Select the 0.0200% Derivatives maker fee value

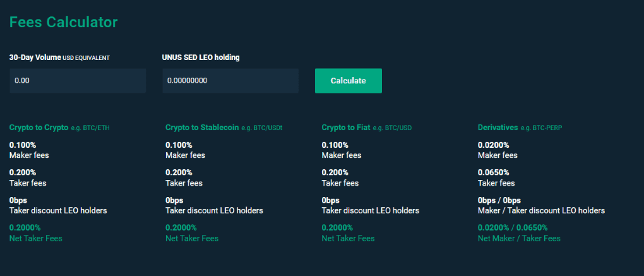point(493,145)
